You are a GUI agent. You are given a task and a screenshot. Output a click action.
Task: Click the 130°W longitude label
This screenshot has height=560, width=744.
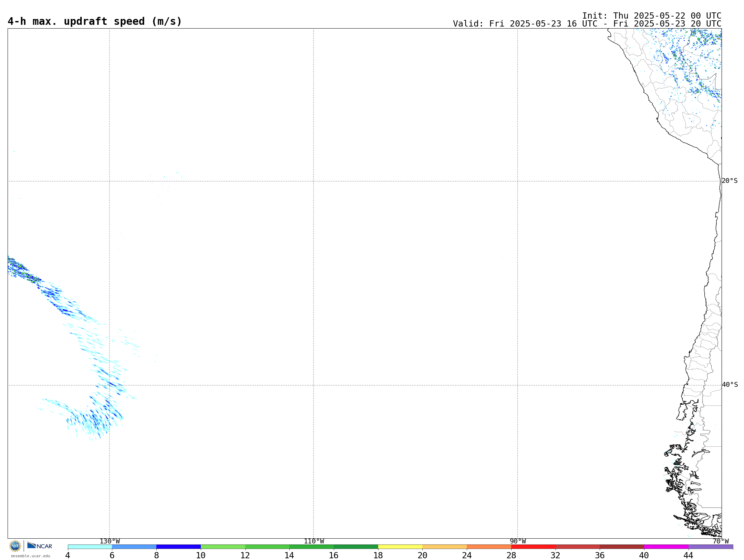click(110, 541)
